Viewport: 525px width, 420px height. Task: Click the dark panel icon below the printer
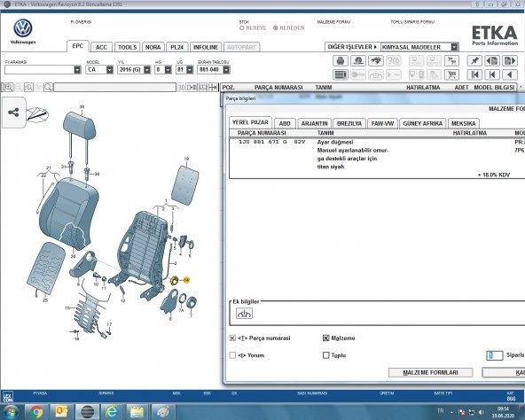[x=341, y=74]
